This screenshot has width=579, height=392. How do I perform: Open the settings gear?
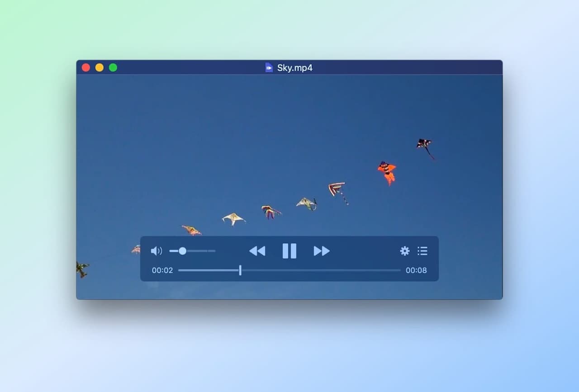[405, 251]
